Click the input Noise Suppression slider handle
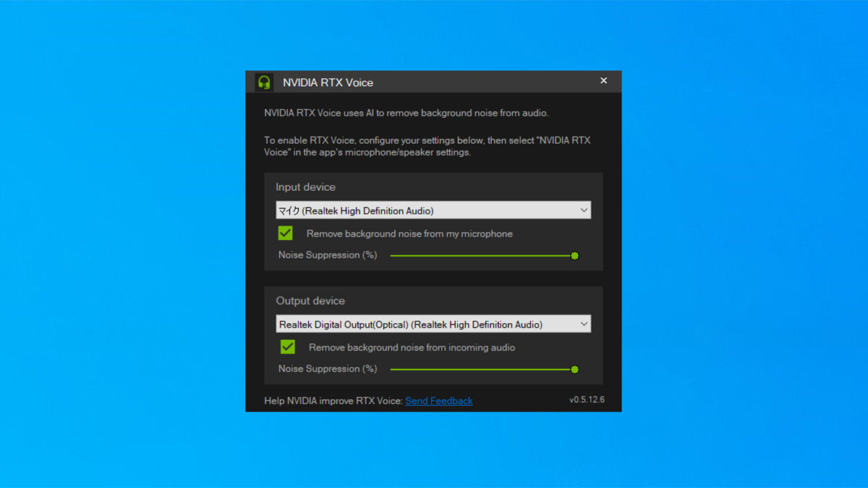This screenshot has height=488, width=868. point(575,255)
